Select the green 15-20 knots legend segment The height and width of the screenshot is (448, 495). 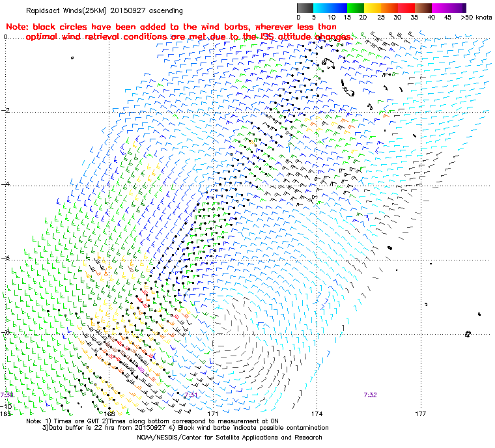point(356,8)
